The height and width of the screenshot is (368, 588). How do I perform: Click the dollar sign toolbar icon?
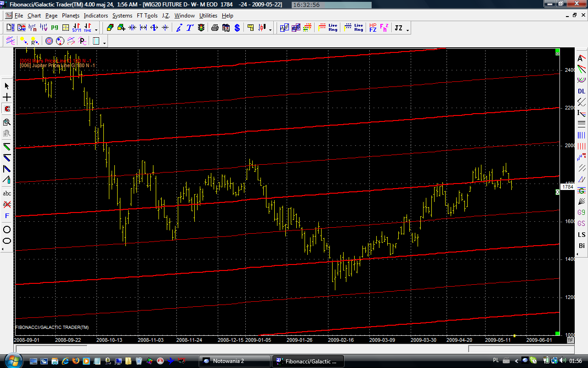pyautogui.click(x=237, y=28)
